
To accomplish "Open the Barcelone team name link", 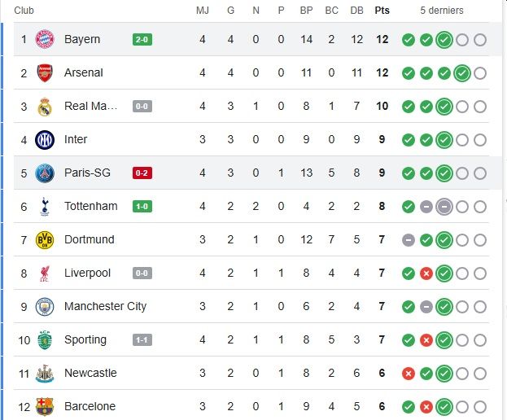I will point(90,406).
